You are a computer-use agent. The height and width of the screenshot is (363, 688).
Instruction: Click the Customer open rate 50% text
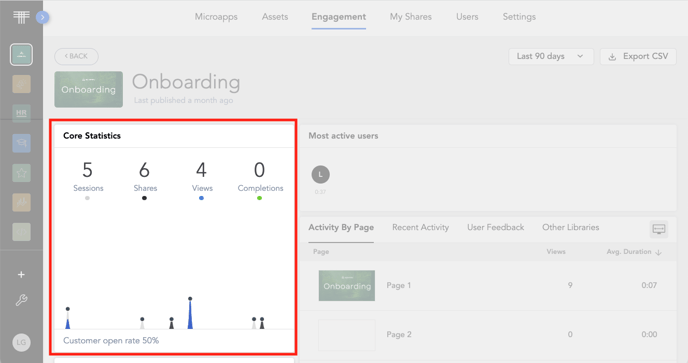coord(111,341)
